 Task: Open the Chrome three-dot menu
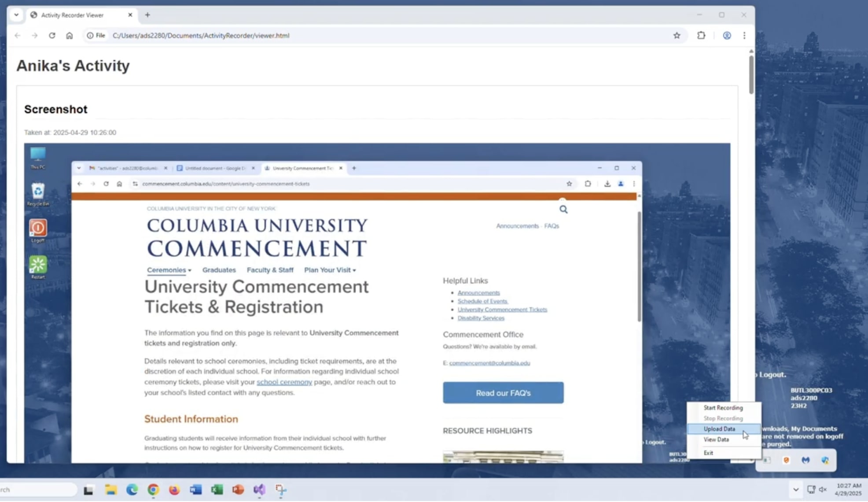point(744,36)
